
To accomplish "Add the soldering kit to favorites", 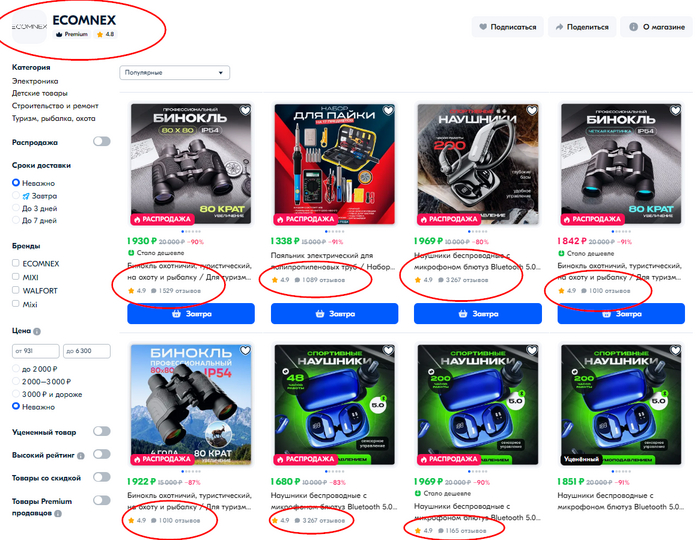I will [388, 110].
